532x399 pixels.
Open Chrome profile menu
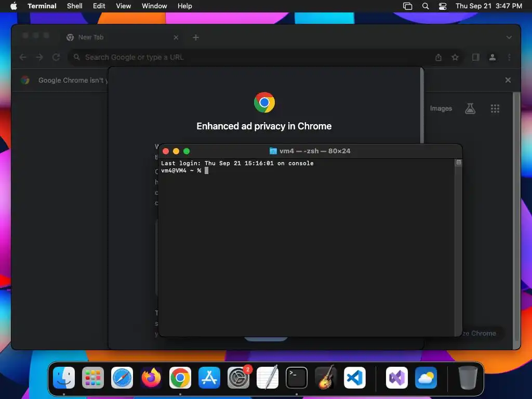click(493, 57)
